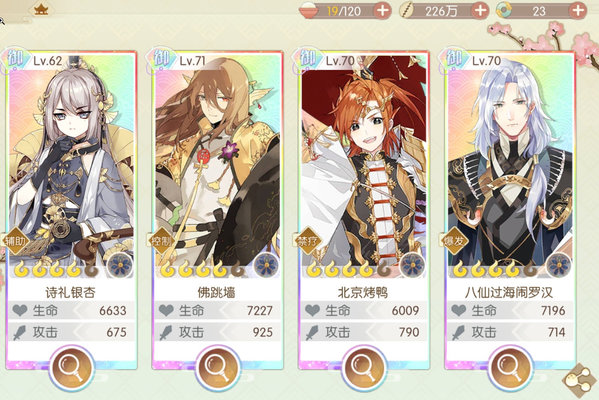Screen dimensions: 599x400
Task: Tap the flame star rating of 诗礼银杏
Action: coord(56,270)
